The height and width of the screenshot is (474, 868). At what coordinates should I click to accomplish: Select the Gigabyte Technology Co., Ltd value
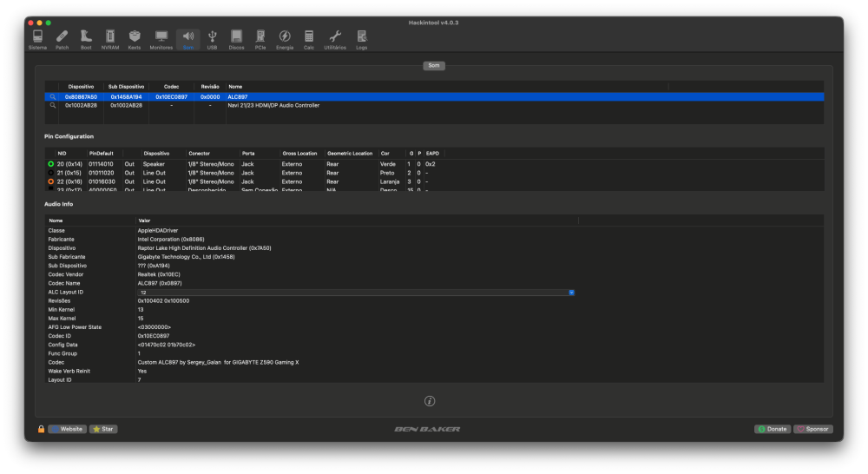pos(186,257)
